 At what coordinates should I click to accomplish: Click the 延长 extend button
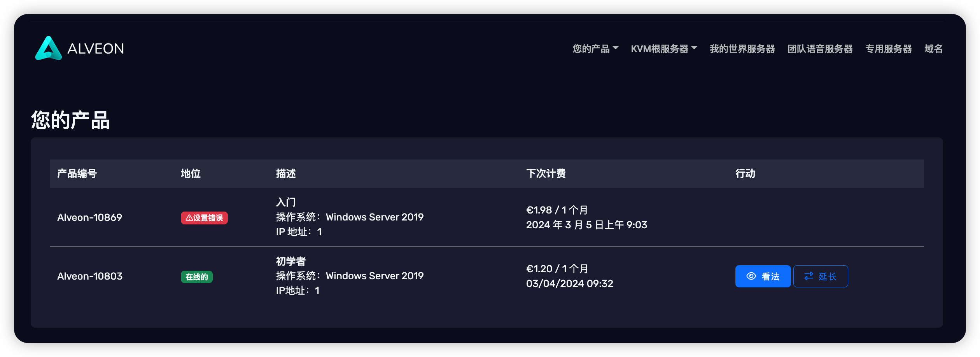click(x=821, y=276)
